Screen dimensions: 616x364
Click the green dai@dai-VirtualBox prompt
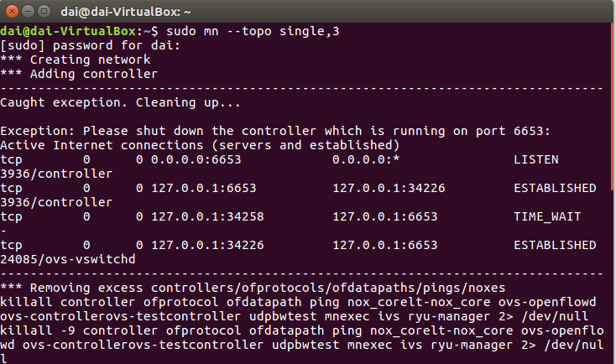pos(68,31)
